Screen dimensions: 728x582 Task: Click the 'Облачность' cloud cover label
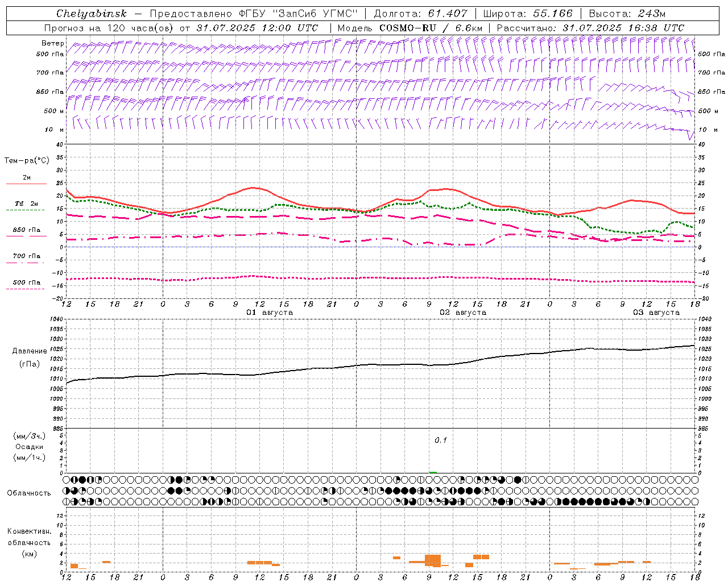click(x=29, y=493)
